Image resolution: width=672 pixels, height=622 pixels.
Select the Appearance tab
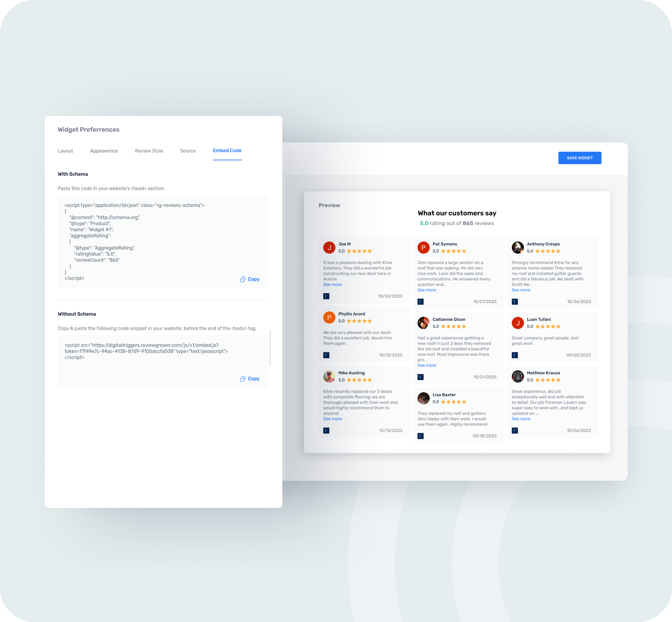[x=104, y=151]
